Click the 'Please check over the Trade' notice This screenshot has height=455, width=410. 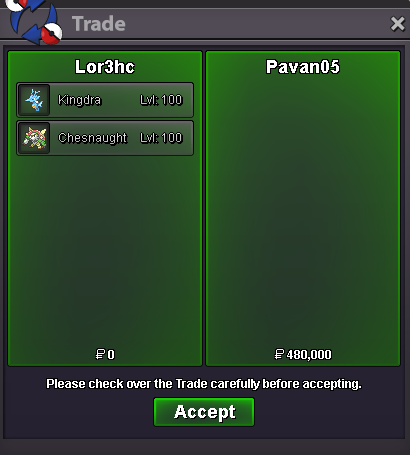pyautogui.click(x=204, y=384)
